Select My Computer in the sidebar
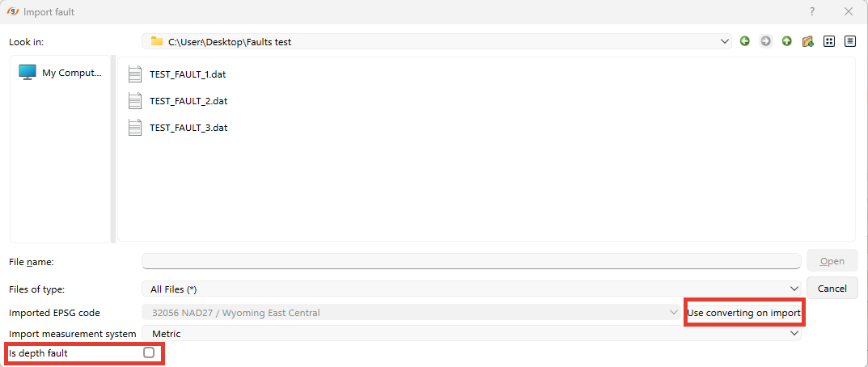This screenshot has width=868, height=367. point(61,73)
